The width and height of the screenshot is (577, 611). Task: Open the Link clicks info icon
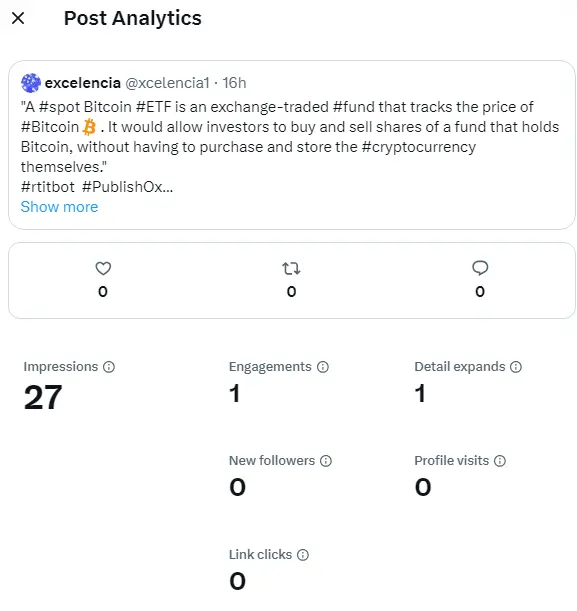[303, 555]
